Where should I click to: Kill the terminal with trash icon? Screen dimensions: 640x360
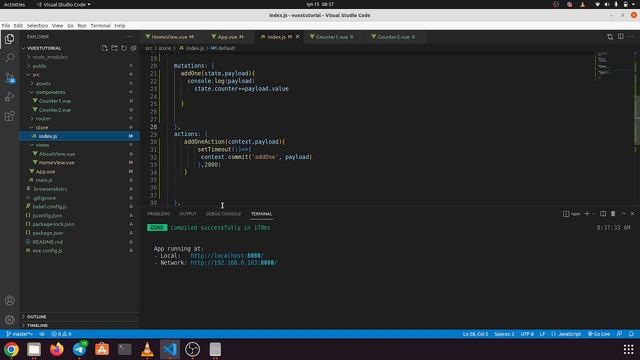coord(613,213)
